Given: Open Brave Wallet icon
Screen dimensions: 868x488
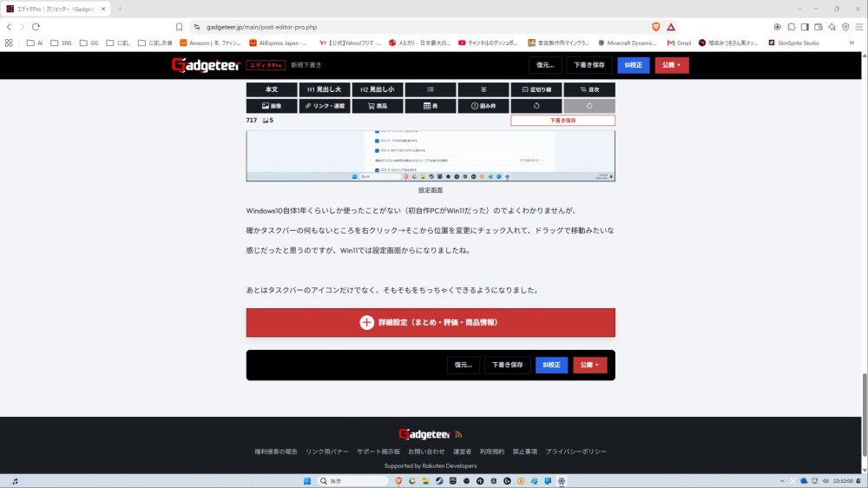Looking at the screenshot, I should 819,27.
